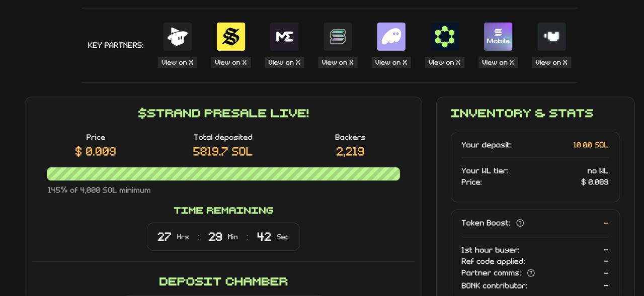
Task: Click the Your deposit 10.00 SOL amount
Action: [x=590, y=145]
